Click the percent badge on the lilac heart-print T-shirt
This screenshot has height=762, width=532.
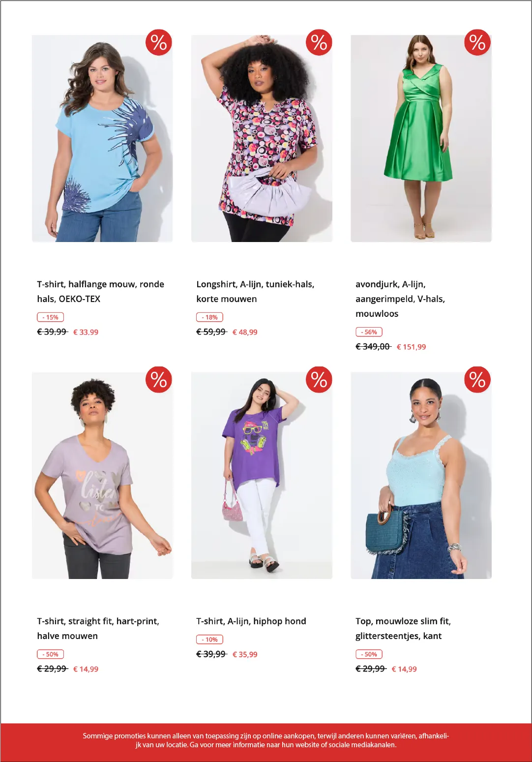pyautogui.click(x=159, y=379)
